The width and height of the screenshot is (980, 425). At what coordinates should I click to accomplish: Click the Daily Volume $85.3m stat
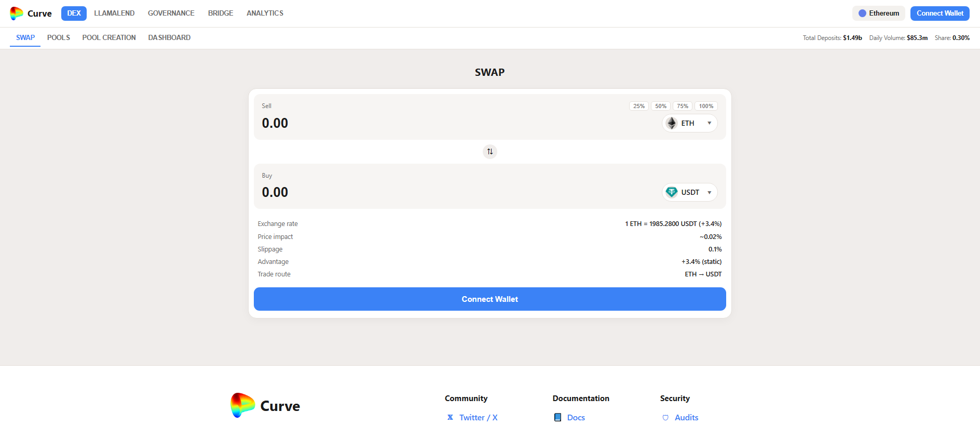pyautogui.click(x=898, y=38)
